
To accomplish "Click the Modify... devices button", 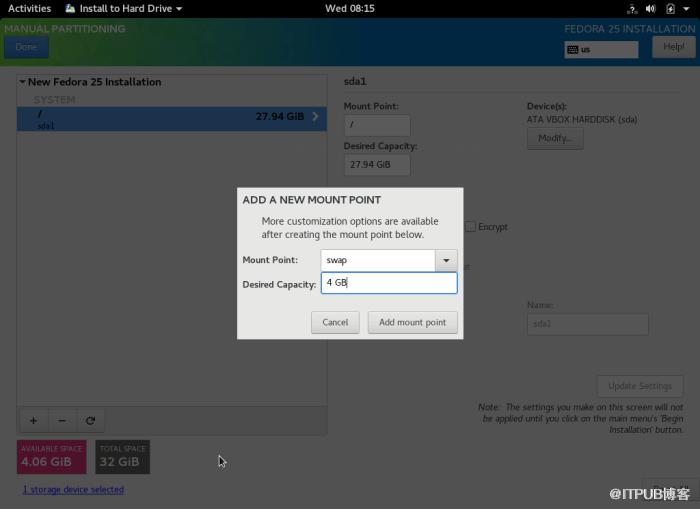I will coord(555,138).
